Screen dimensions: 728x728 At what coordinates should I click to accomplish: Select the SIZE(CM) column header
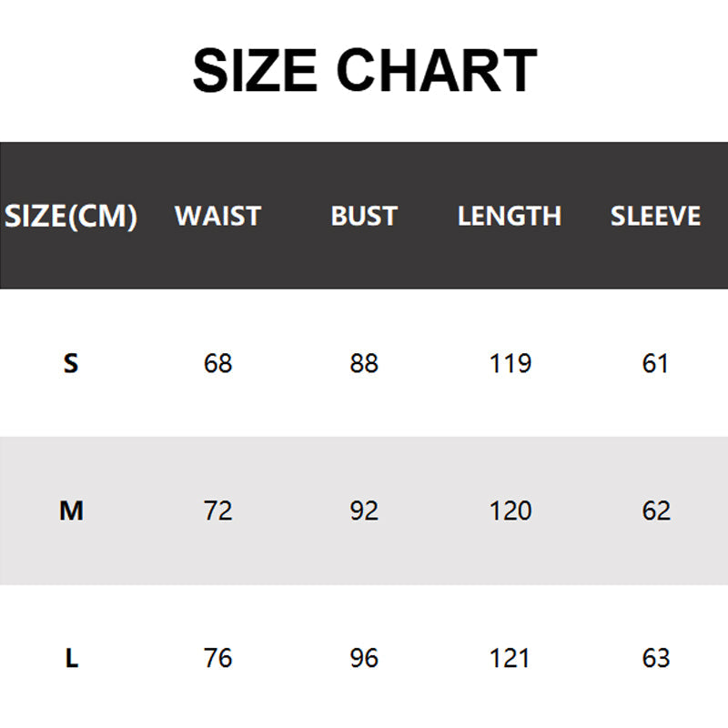pos(71,217)
